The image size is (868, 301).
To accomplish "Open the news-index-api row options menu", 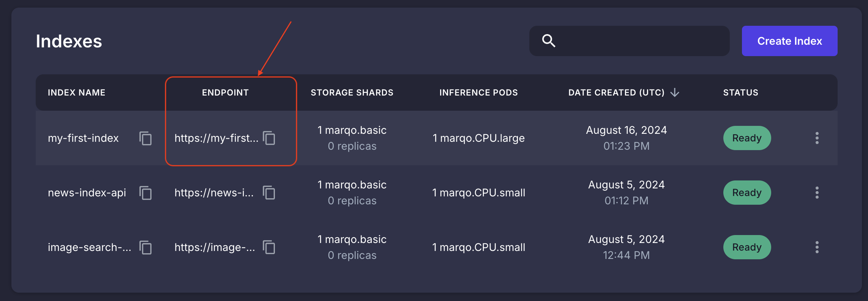I will (x=817, y=193).
